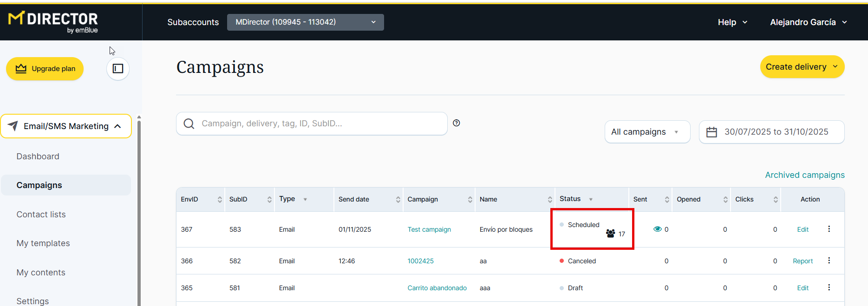Expand the All campaigns filter dropdown
The width and height of the screenshot is (868, 306).
click(x=647, y=132)
